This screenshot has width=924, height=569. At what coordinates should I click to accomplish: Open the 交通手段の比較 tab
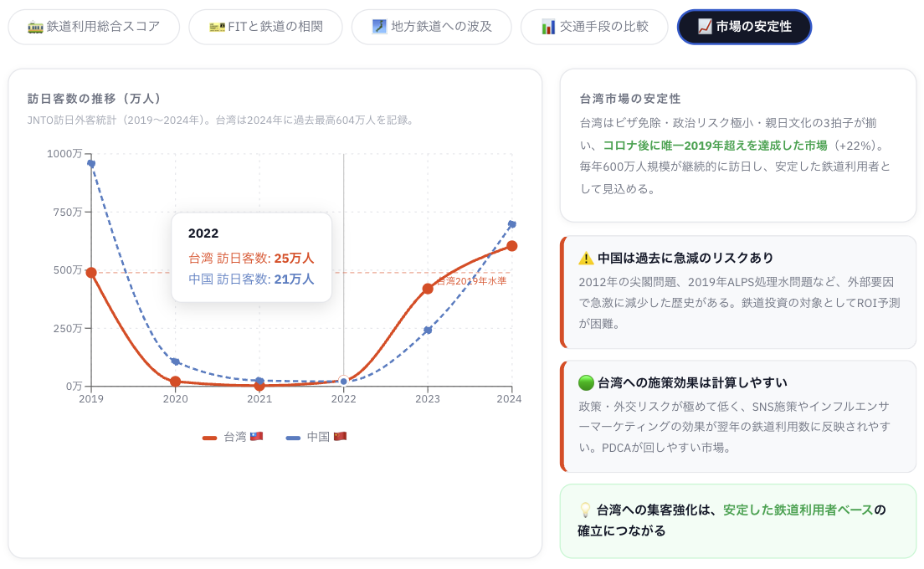594,26
